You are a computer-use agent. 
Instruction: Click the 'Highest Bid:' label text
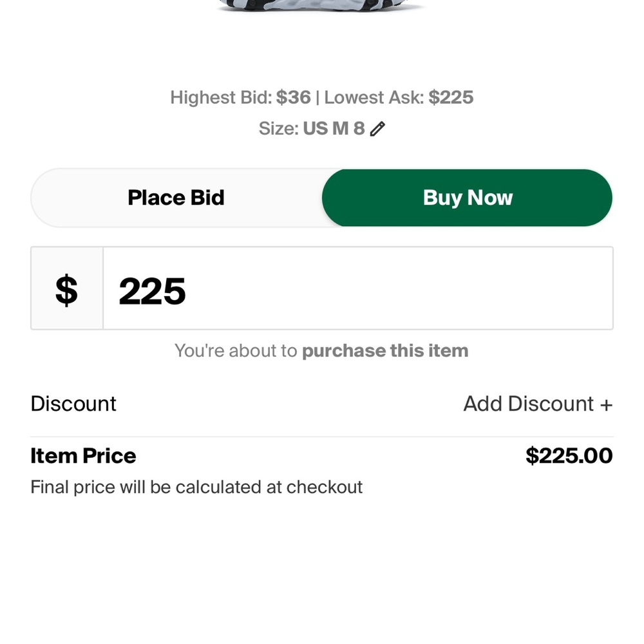coord(221,98)
